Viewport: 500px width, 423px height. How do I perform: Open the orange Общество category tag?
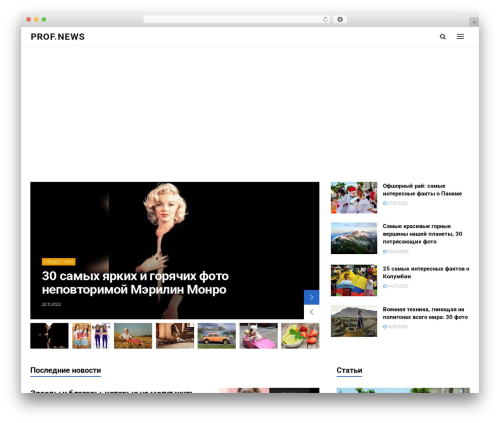59,262
